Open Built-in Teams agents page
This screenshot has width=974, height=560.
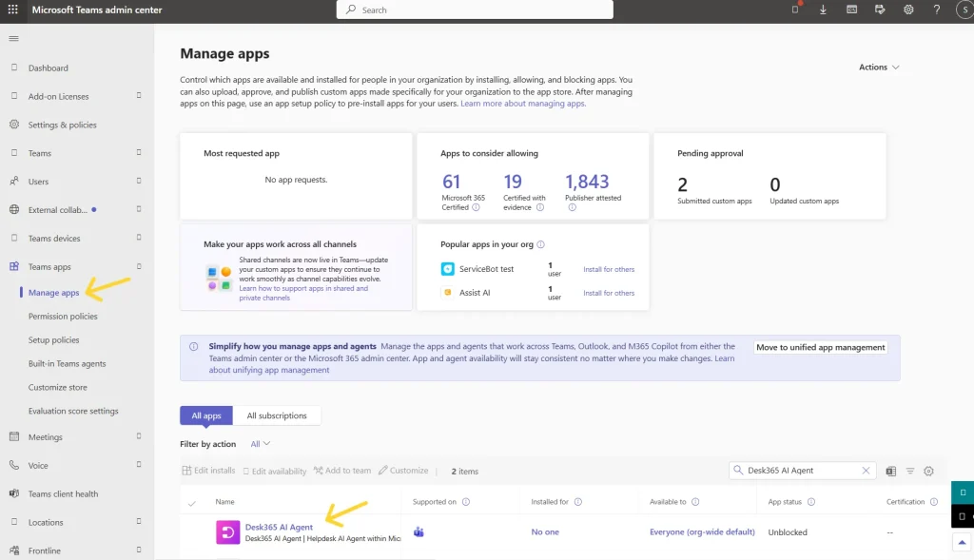coord(68,364)
